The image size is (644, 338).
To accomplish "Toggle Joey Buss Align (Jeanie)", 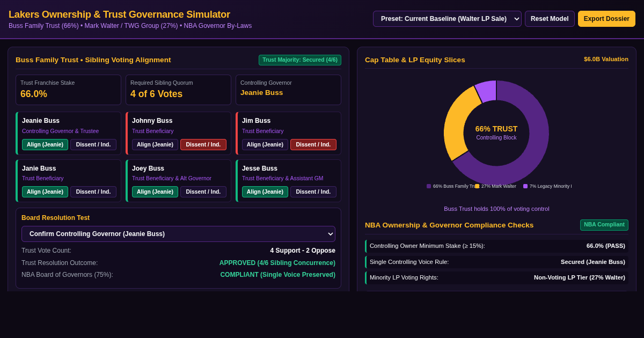I will [x=155, y=192].
